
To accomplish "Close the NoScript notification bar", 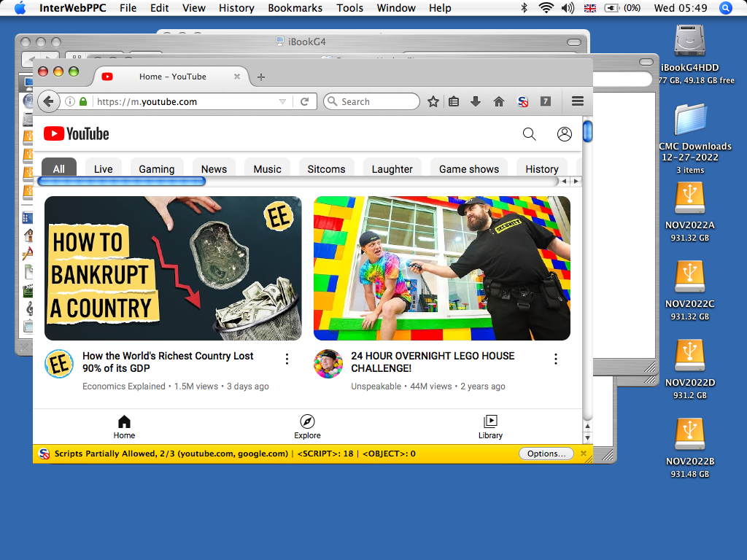I will tap(584, 454).
